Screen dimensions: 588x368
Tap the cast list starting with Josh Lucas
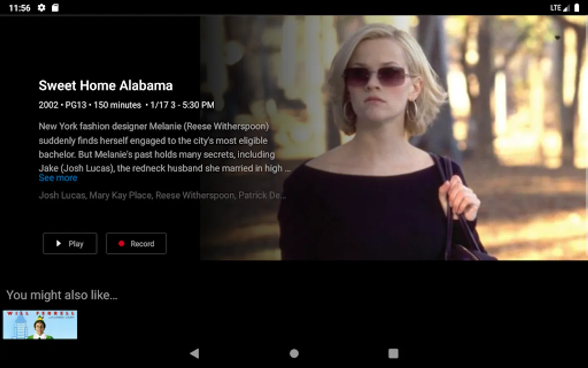(x=163, y=195)
